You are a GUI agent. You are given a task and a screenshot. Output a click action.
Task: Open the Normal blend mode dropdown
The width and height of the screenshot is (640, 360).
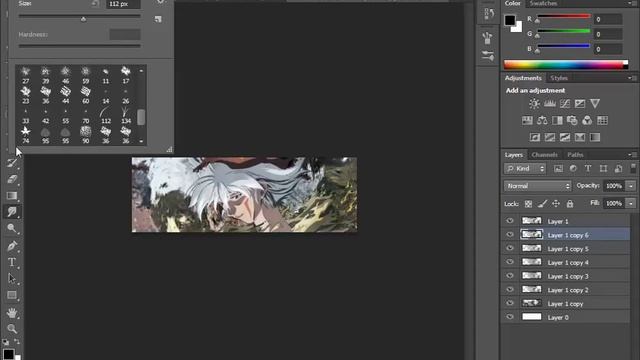pos(538,186)
